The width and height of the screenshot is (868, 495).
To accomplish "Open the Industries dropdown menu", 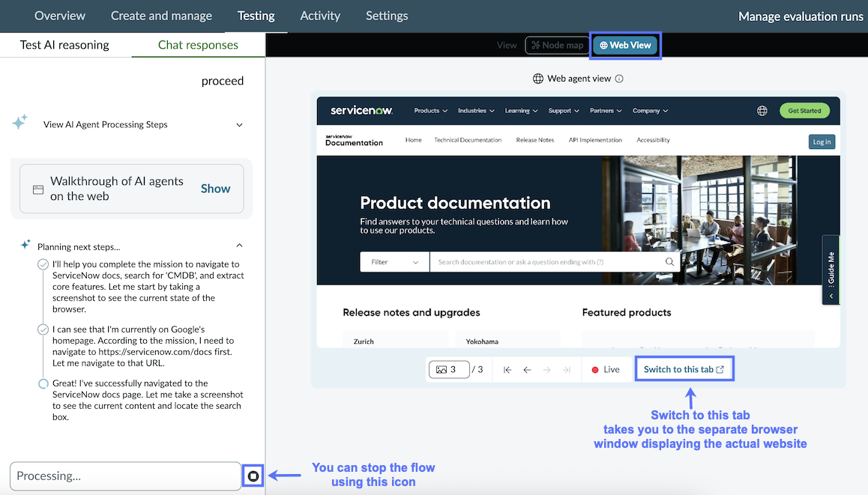I will pyautogui.click(x=476, y=111).
